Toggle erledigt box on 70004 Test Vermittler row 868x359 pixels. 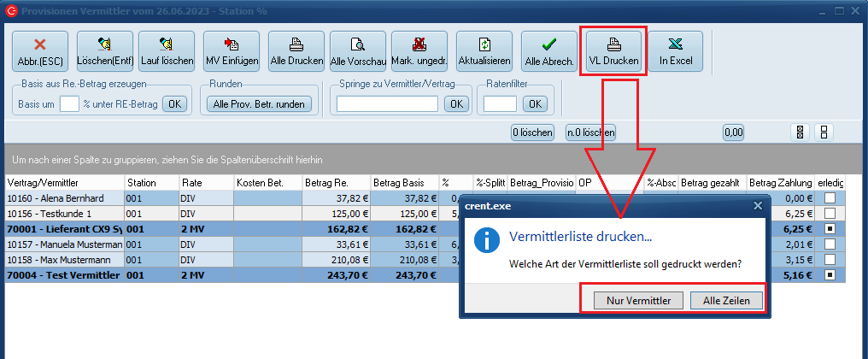[829, 275]
